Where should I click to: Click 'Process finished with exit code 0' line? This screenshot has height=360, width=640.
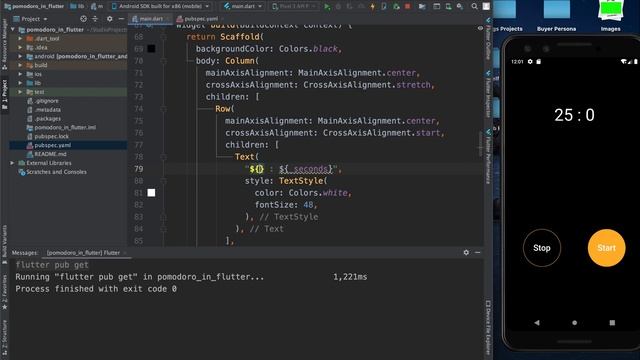point(96,289)
